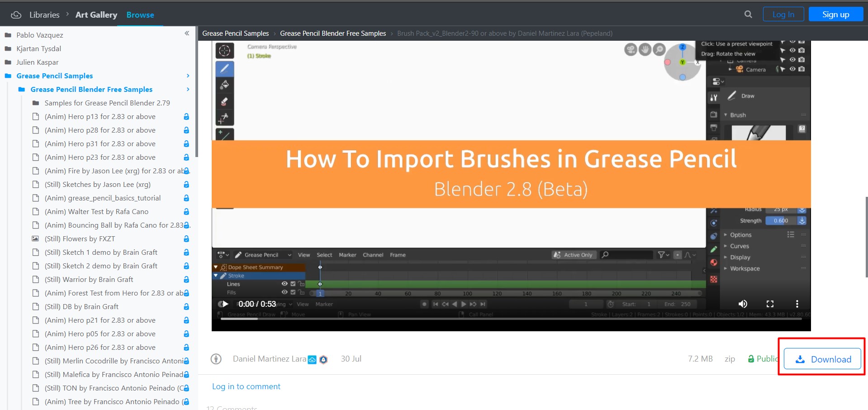Click file icon for (Still) Sketch 1 demo
The image size is (868, 410).
(35, 252)
